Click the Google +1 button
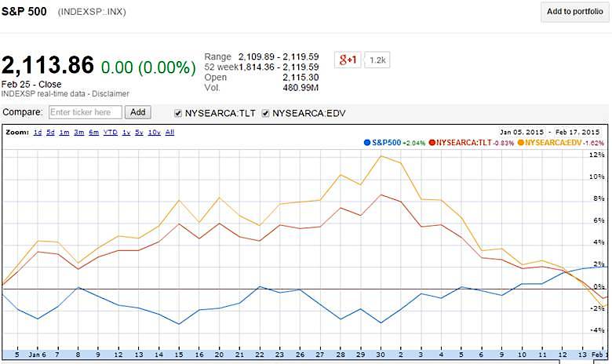 pos(348,60)
